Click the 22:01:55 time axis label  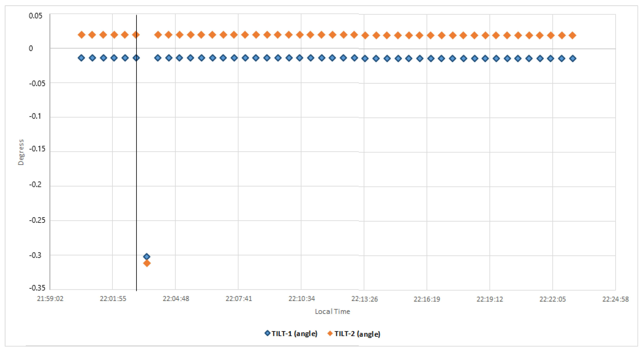point(113,299)
